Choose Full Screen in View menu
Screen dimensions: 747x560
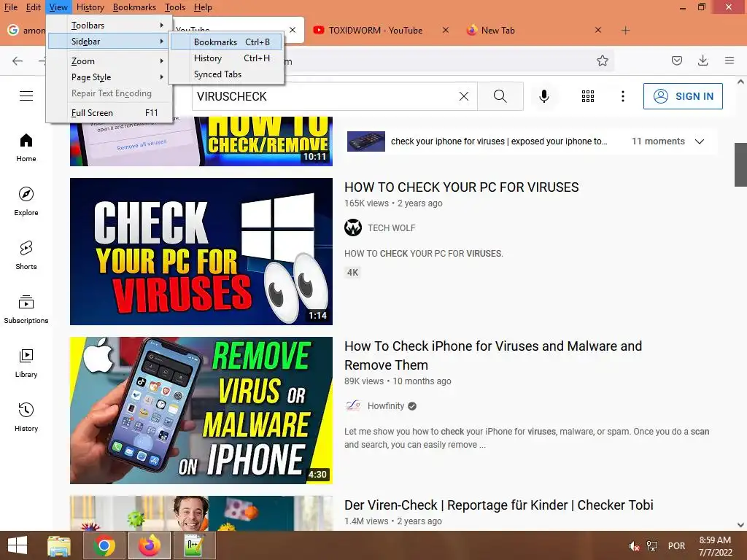109,113
